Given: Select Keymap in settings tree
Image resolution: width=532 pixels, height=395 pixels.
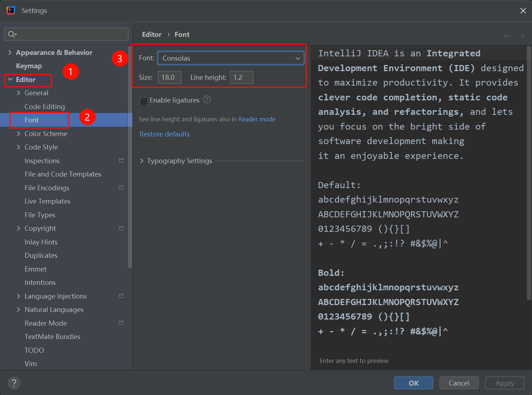Looking at the screenshot, I should click(29, 66).
